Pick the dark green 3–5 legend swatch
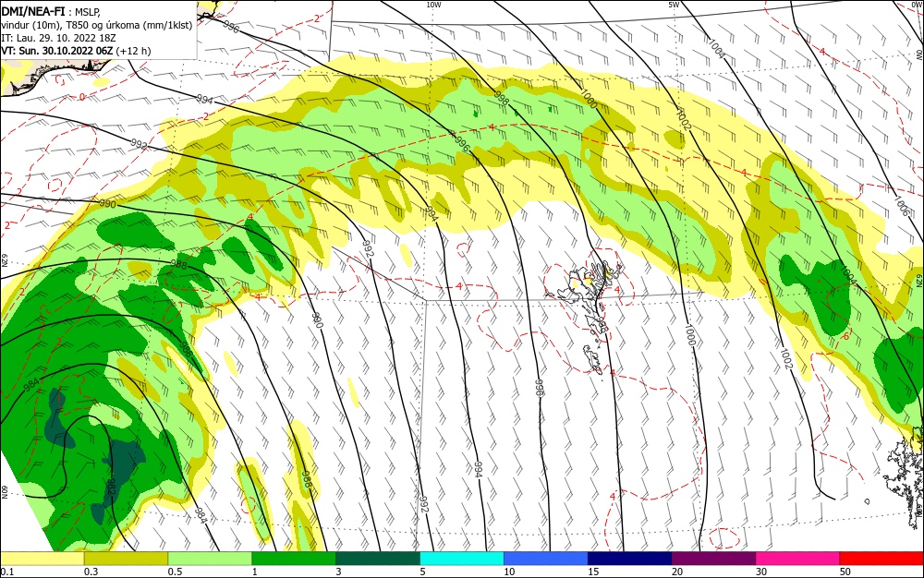Image resolution: width=924 pixels, height=578 pixels. (x=378, y=559)
